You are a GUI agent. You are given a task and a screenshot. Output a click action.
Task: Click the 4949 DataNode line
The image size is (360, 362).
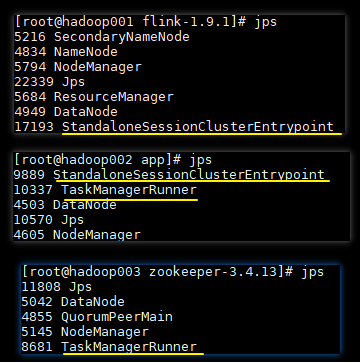(x=66, y=112)
